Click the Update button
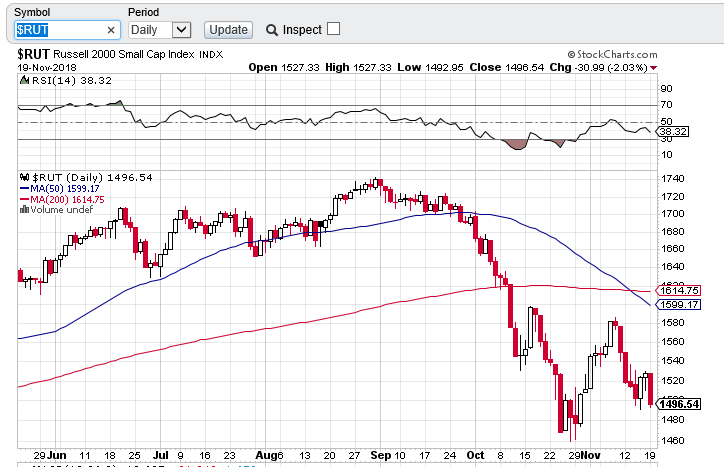 point(228,30)
